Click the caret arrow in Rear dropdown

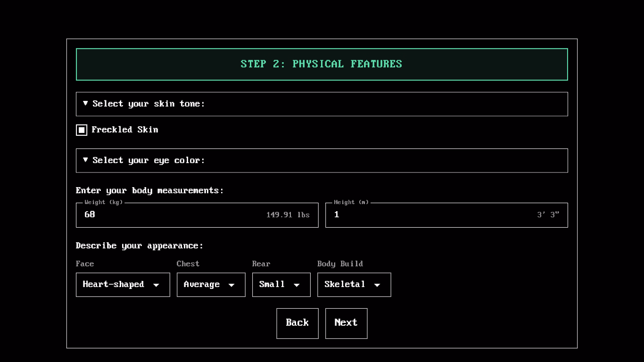(x=297, y=285)
